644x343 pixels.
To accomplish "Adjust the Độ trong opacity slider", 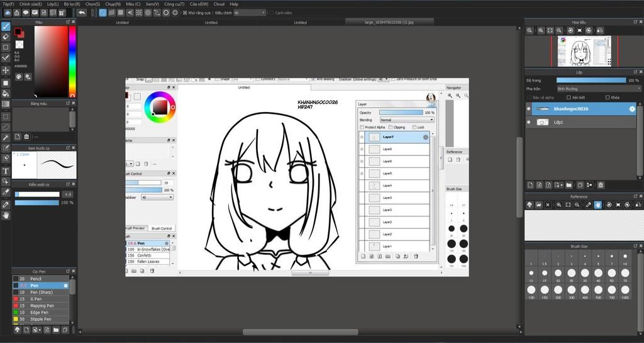I will 591,81.
